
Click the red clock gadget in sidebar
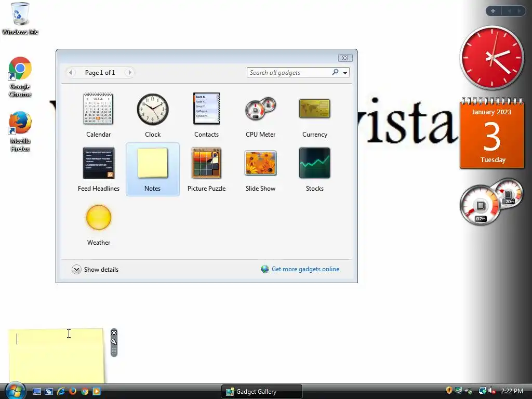coord(491,58)
